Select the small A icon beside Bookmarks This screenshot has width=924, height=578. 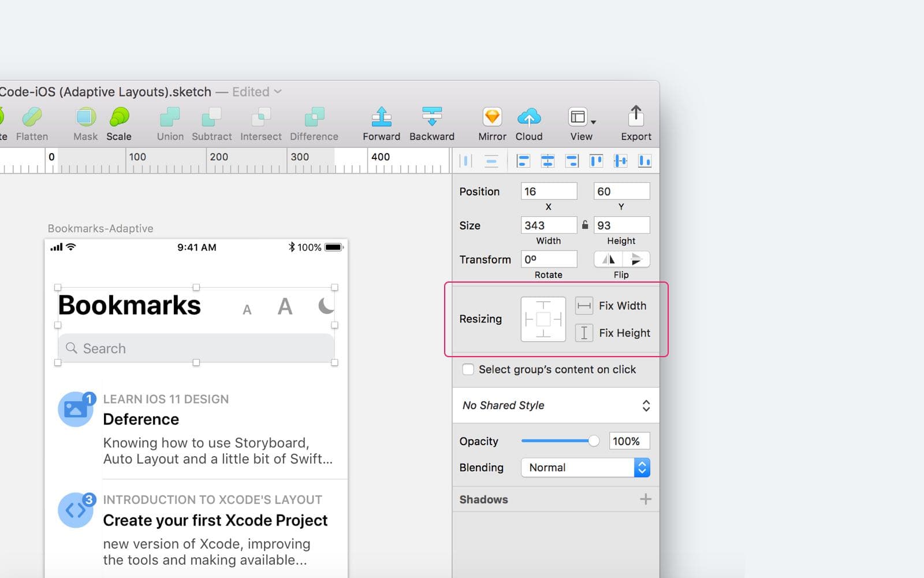pyautogui.click(x=247, y=310)
